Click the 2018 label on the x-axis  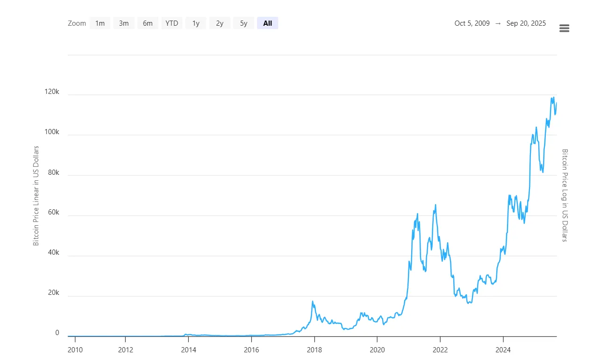pos(314,350)
